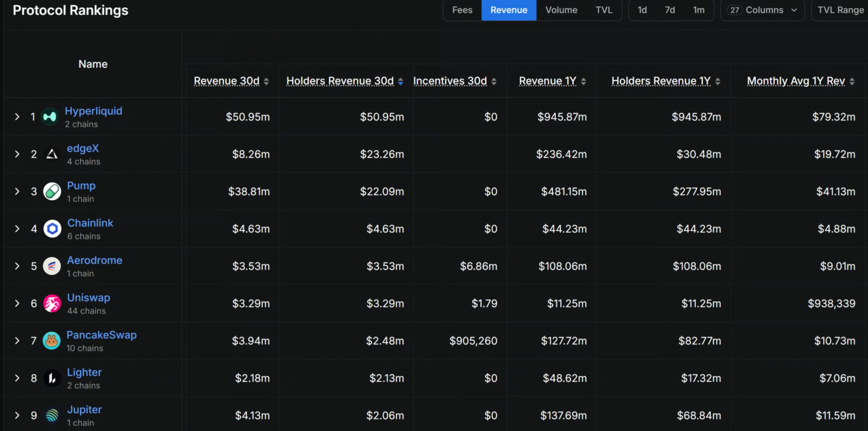Expand the Chainlink row
The width and height of the screenshot is (868, 431).
tap(17, 229)
